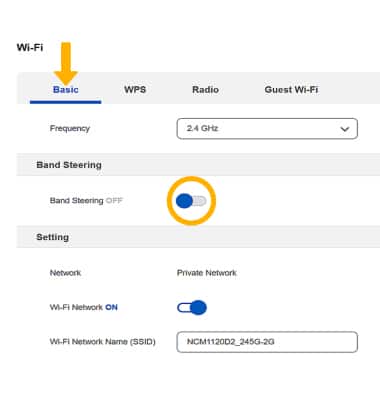Open the Radio tab
This screenshot has width=380, height=400.
(x=205, y=90)
